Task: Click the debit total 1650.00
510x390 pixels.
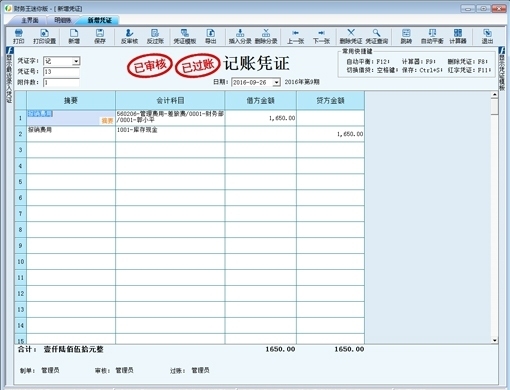Action: click(x=280, y=349)
